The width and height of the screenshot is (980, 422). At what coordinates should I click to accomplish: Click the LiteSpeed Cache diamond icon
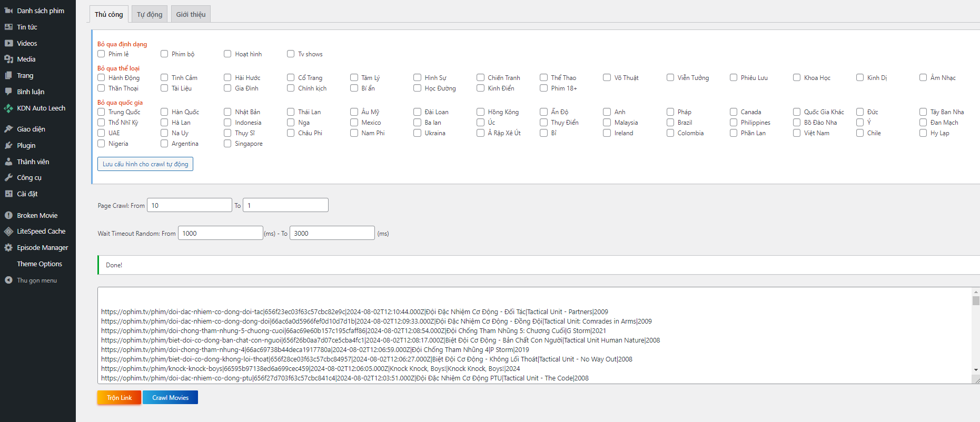(8, 232)
